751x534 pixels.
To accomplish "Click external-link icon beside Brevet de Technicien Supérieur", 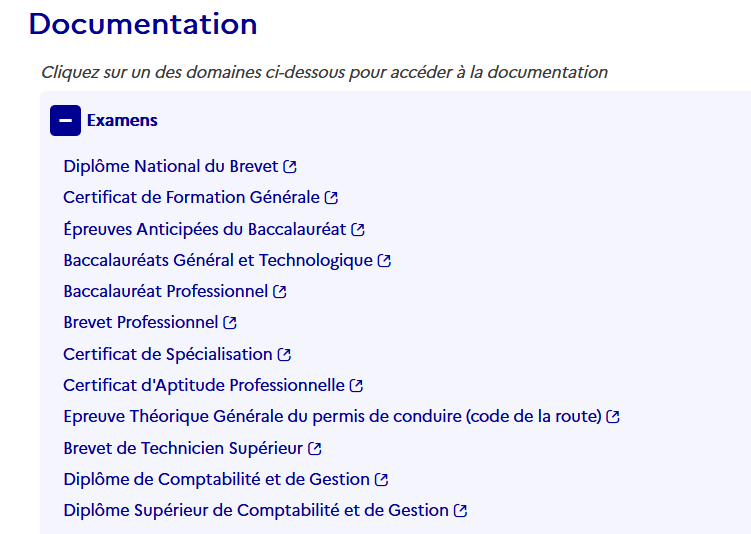I will click(x=314, y=449).
